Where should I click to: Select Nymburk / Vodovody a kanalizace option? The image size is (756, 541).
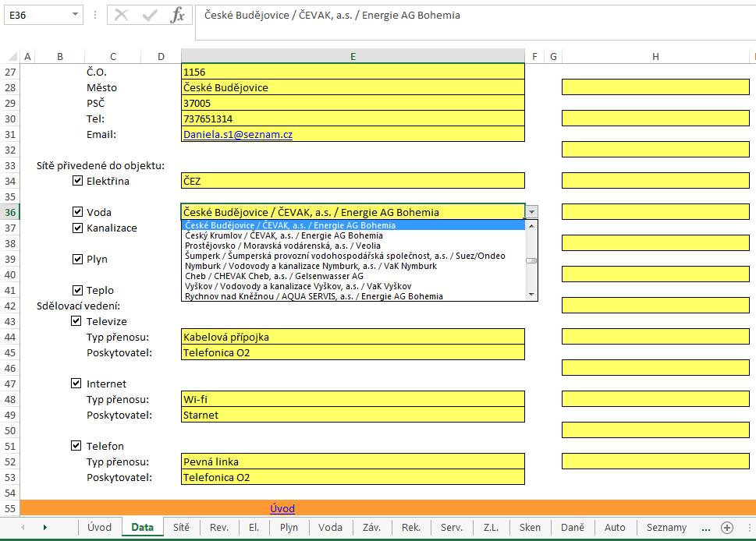tap(353, 266)
